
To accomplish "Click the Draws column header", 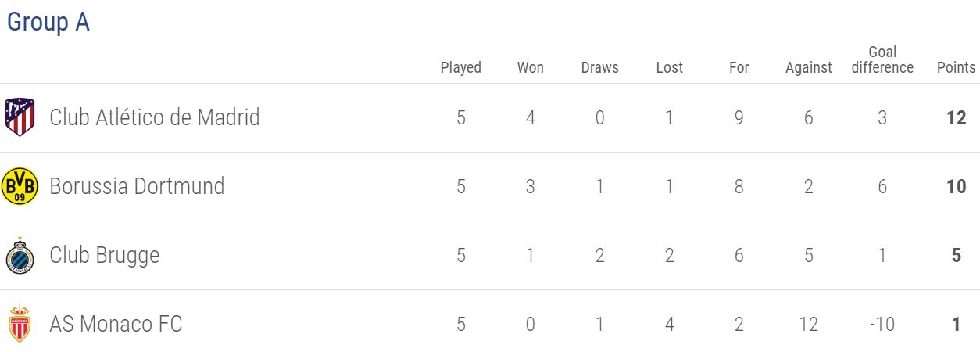I will [600, 67].
